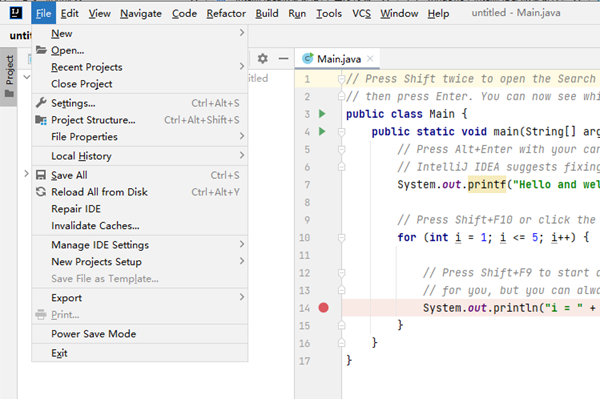
Task: Open the project tool window gear settings
Action: click(x=262, y=59)
